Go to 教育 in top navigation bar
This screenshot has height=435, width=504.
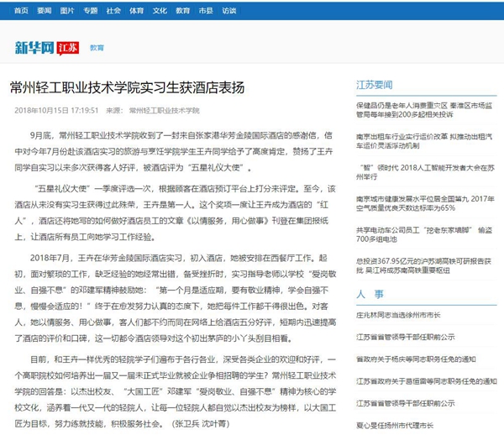[183, 11]
